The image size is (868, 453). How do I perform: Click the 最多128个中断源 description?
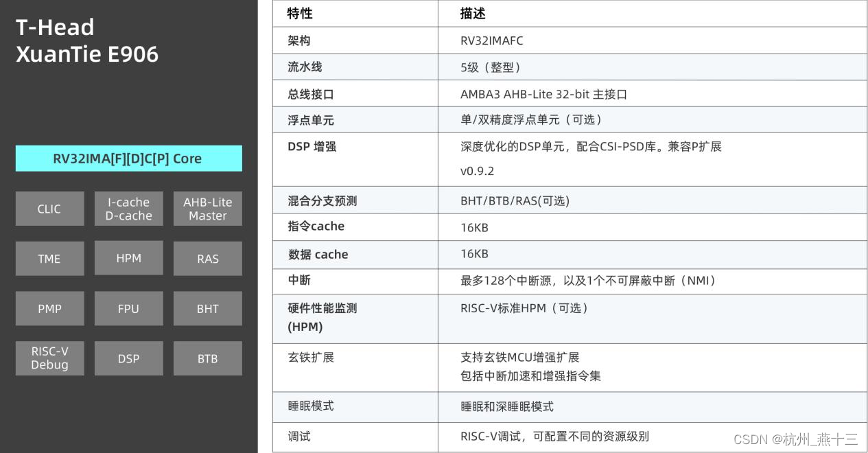[x=589, y=280]
